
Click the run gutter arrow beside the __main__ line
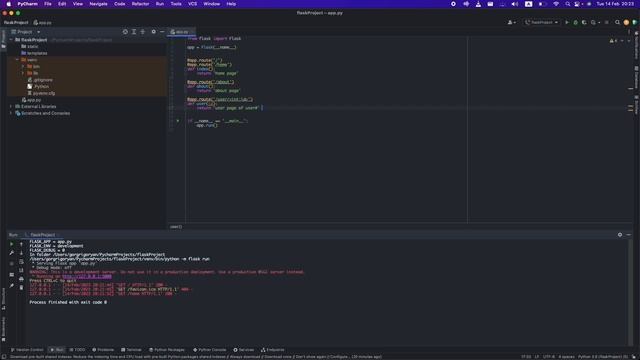[x=178, y=121]
